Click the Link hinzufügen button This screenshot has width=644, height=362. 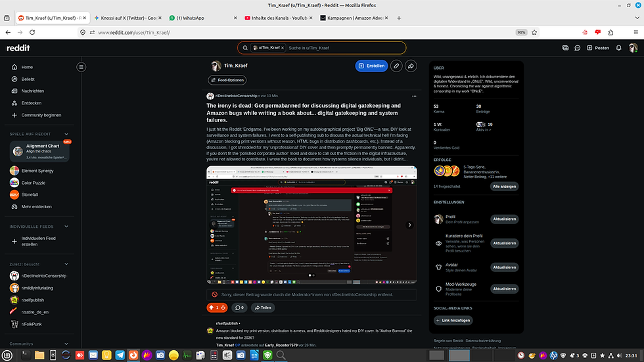point(453,321)
